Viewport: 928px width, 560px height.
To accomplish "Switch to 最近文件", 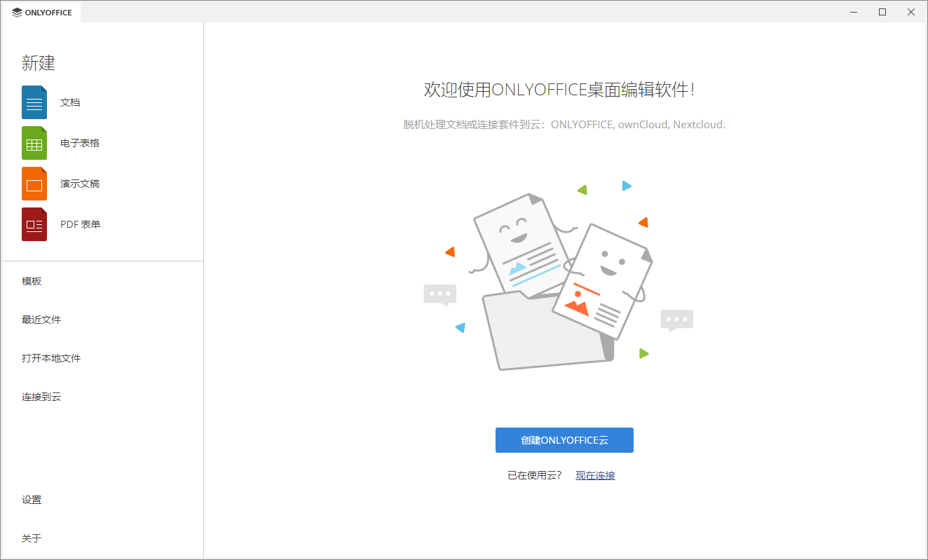I will [x=41, y=319].
